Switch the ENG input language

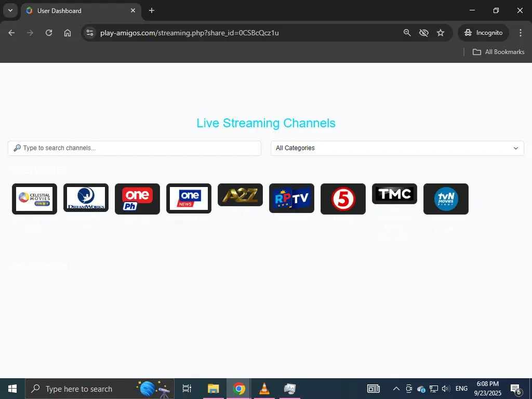(461, 389)
